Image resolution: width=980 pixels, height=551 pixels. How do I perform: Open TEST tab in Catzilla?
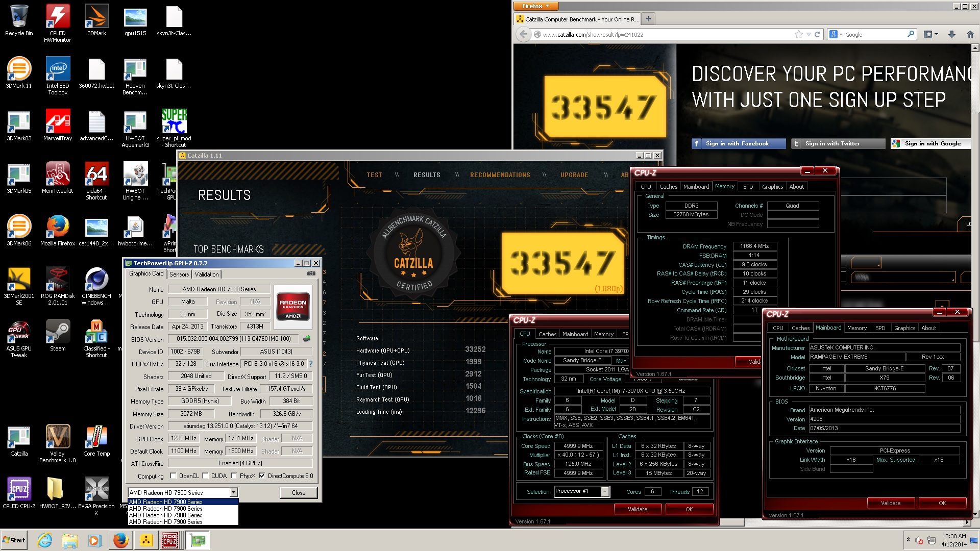click(374, 175)
